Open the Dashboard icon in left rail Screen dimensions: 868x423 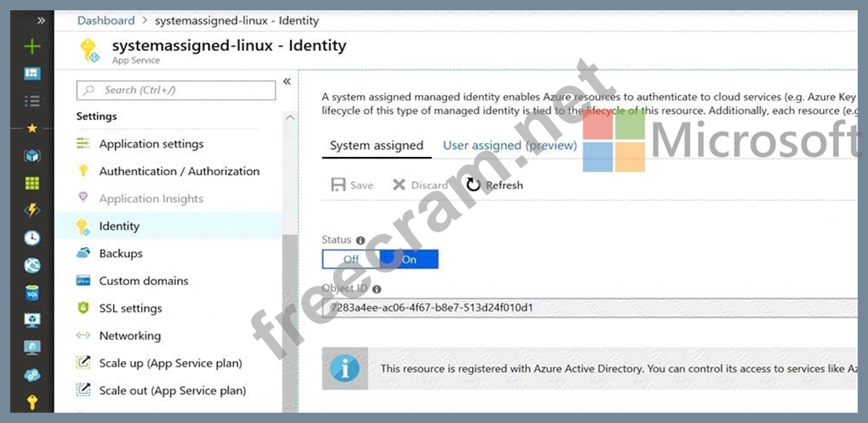[x=32, y=74]
